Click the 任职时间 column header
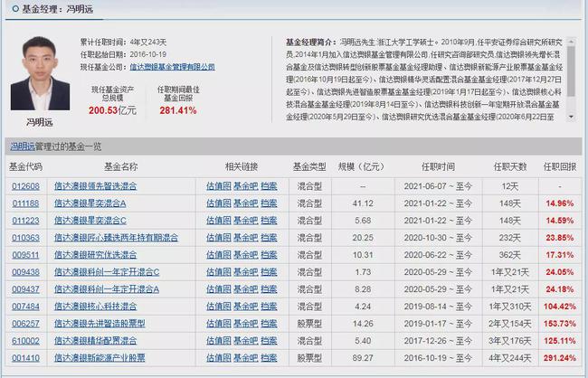Image resolution: width=588 pixels, height=378 pixels. [438, 167]
